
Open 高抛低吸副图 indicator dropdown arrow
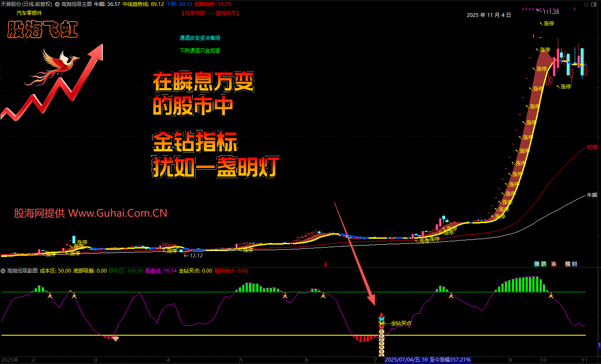tap(3, 271)
